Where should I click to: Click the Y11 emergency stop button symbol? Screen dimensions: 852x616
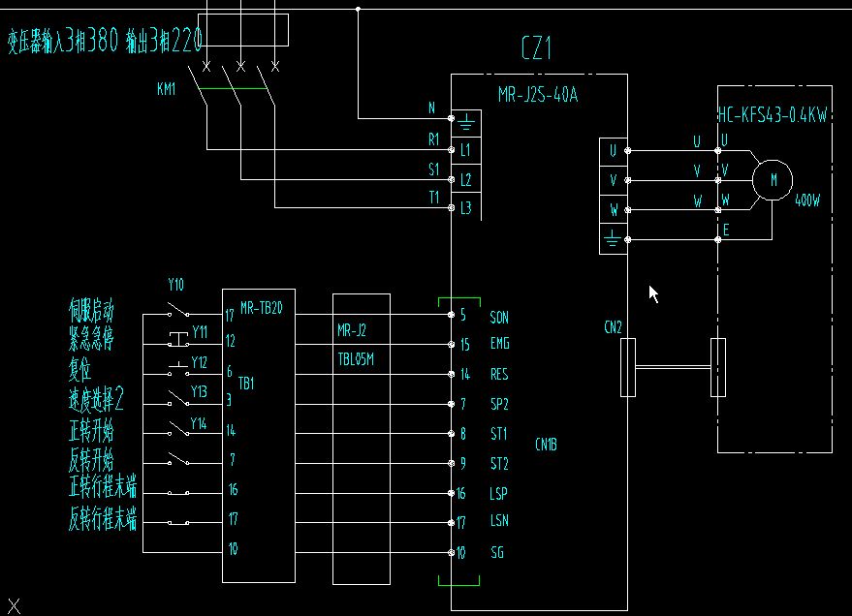[x=177, y=338]
